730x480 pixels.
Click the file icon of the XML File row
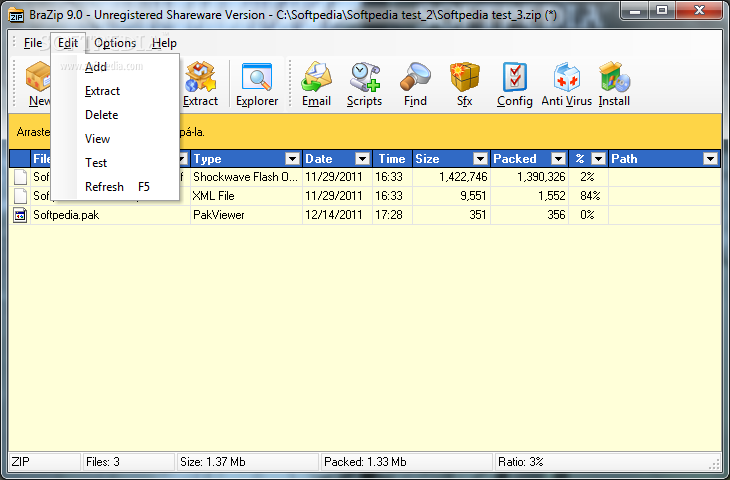pos(20,196)
